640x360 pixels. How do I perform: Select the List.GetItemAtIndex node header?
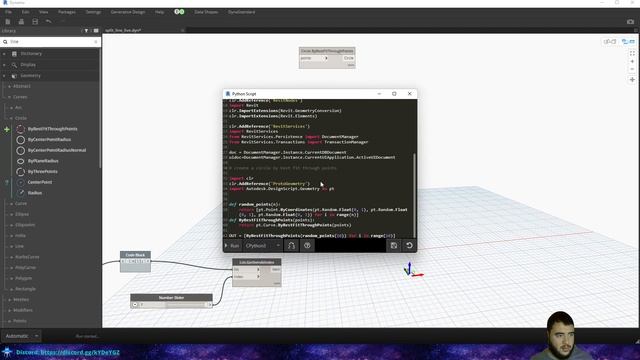pos(257,262)
